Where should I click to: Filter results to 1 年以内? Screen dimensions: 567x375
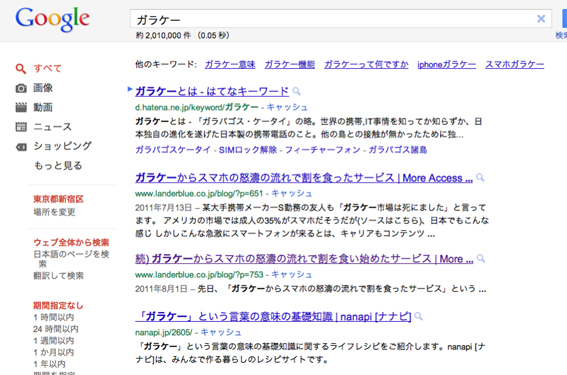pos(49,364)
